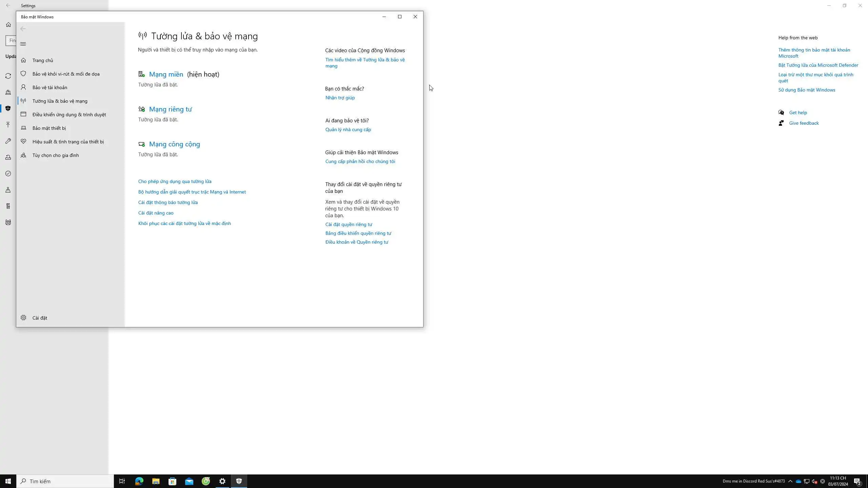Open Cài đặt nâng cao link
Image resolution: width=868 pixels, height=488 pixels.
156,213
